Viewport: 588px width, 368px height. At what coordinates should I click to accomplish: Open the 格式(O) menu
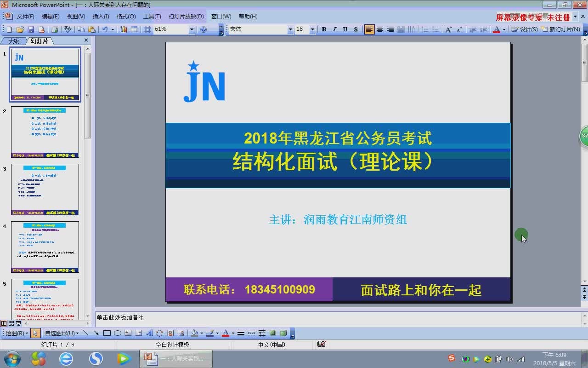click(x=126, y=17)
